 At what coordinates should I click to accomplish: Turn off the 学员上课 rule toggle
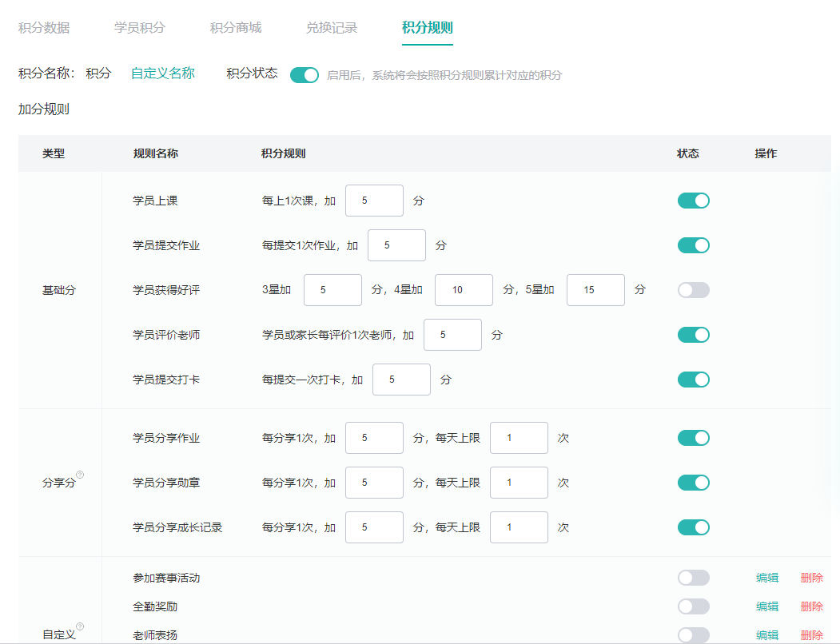693,201
